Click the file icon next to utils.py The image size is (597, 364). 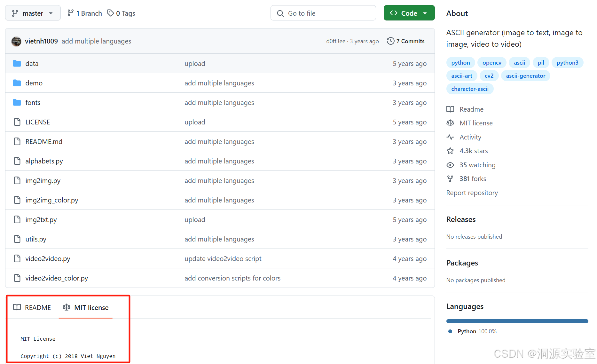[17, 239]
